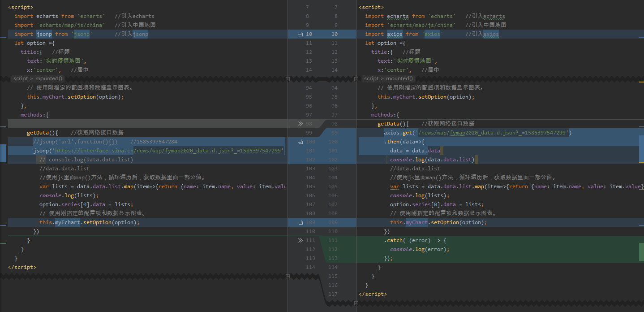
Task: Click the double-arrow accept icon at line 98
Action: 301,124
